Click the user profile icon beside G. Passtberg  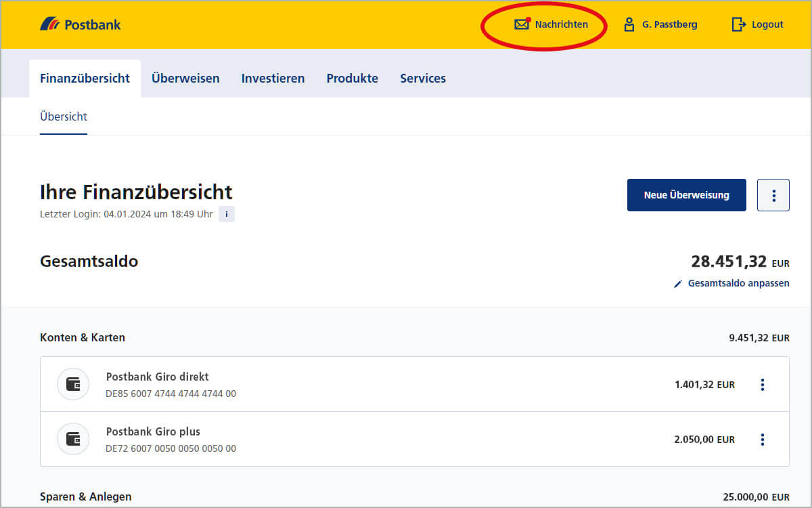coord(629,24)
